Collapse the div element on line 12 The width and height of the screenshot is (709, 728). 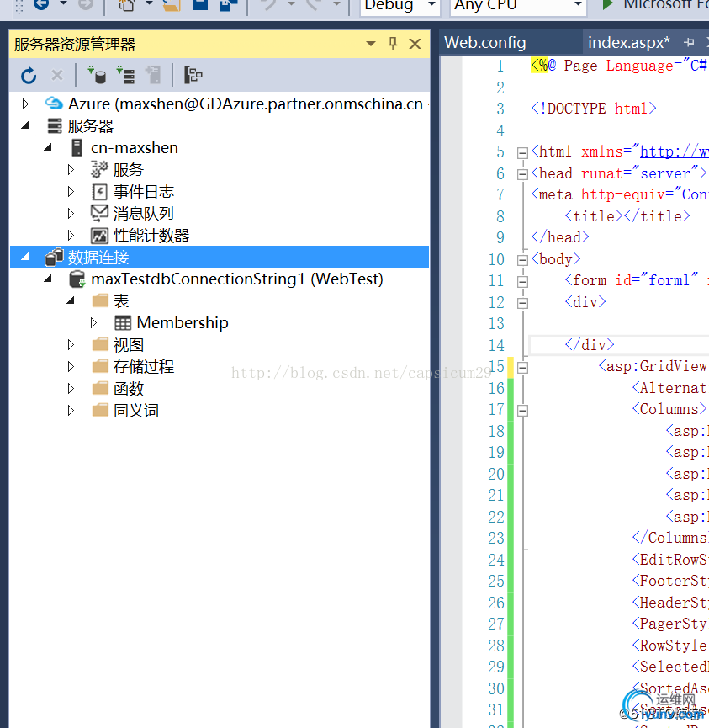(522, 303)
